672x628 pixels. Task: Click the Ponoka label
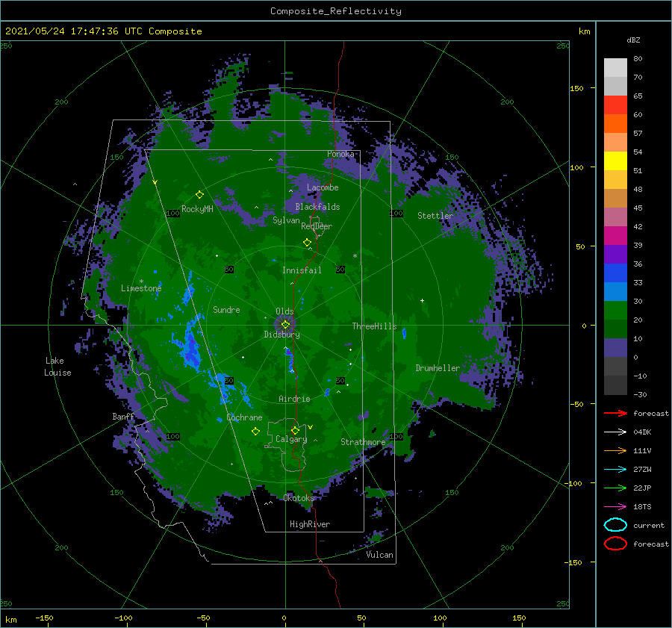[340, 154]
